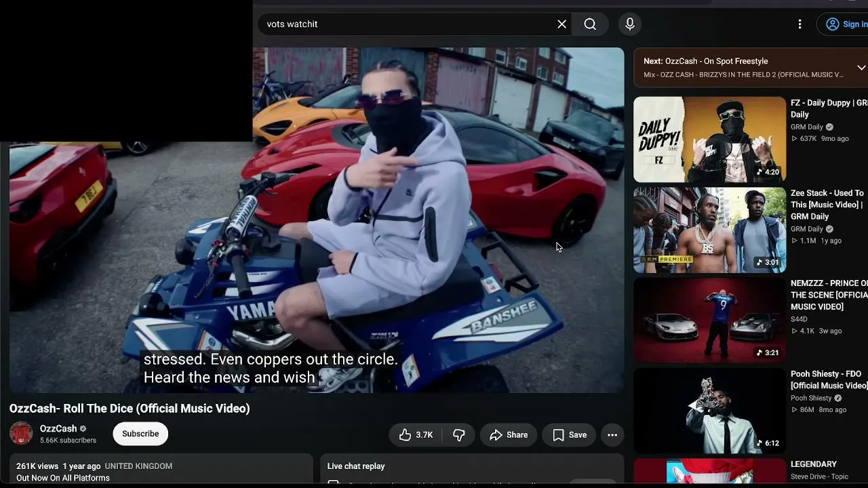Screen dimensions: 868x488
Task: Like the video with thumbs up
Action: pyautogui.click(x=416, y=435)
